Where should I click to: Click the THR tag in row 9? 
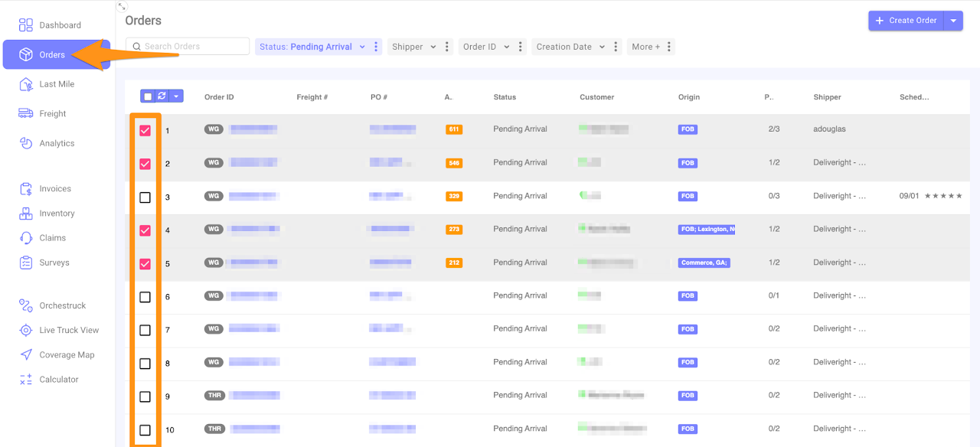click(x=214, y=396)
